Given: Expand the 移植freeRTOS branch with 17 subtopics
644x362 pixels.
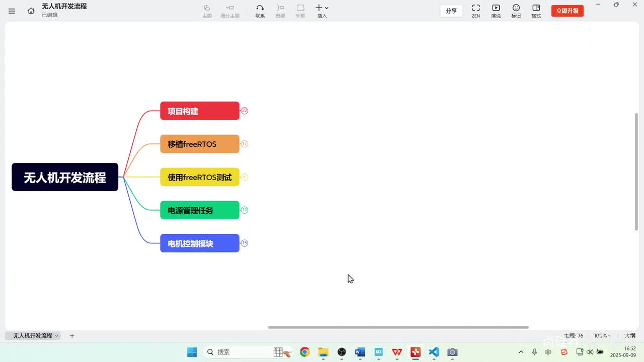Looking at the screenshot, I should 245,144.
